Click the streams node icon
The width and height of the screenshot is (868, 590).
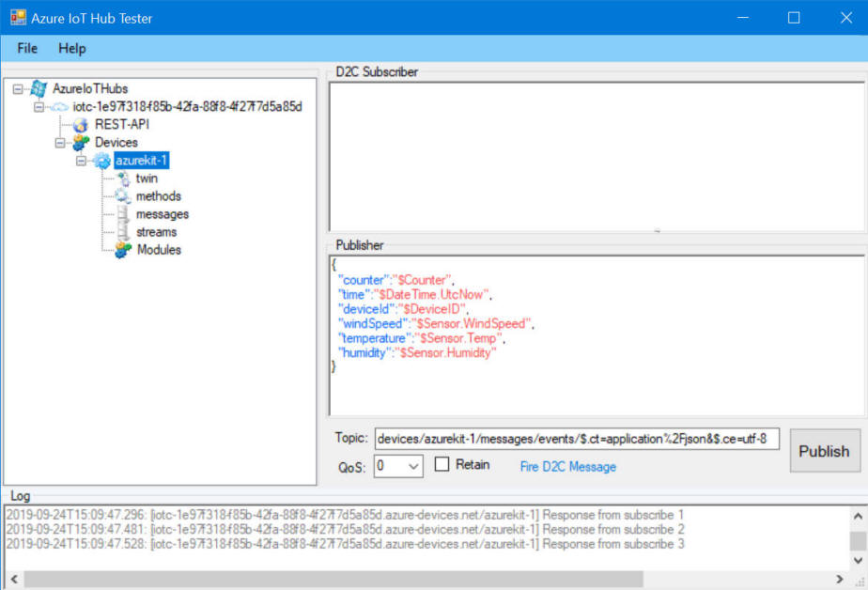tap(123, 232)
